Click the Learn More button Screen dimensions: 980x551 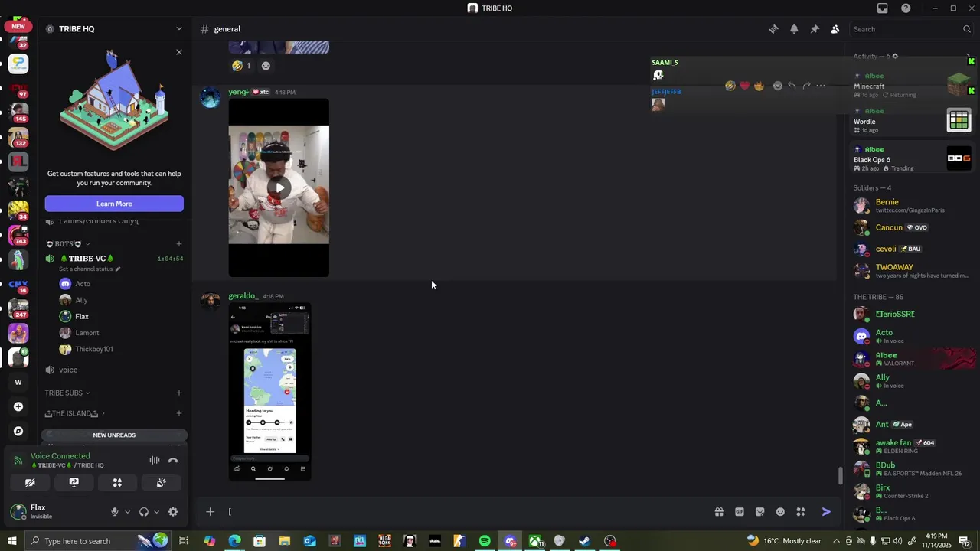(x=114, y=204)
